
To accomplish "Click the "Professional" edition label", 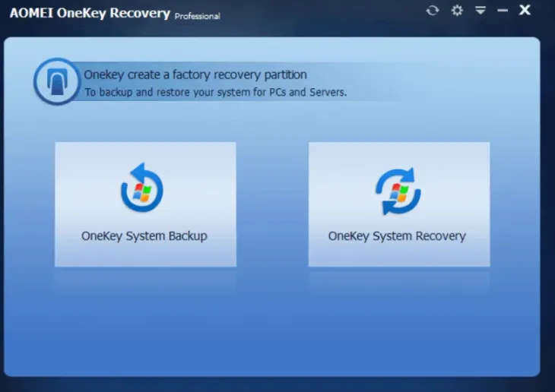I will (197, 15).
